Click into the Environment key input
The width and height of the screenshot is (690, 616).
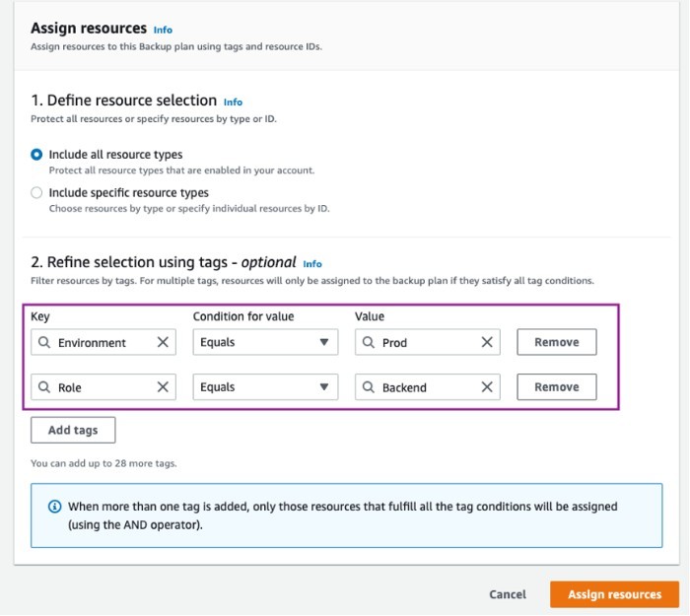(x=103, y=342)
